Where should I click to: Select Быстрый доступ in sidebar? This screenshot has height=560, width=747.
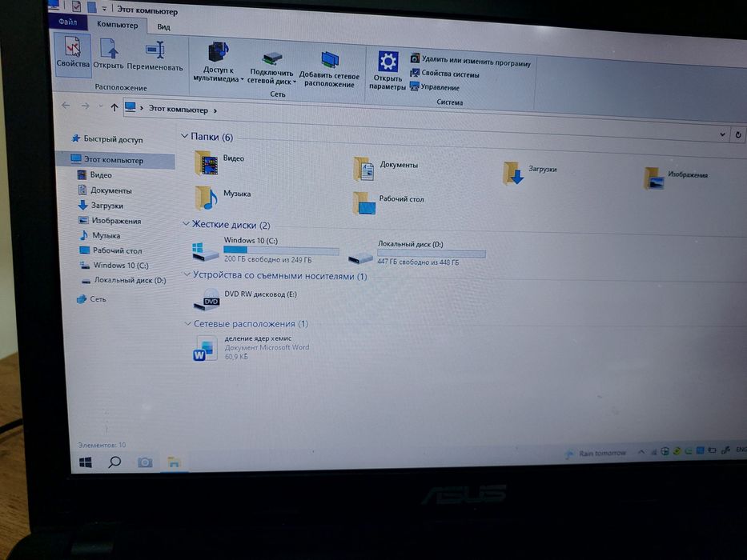pos(107,139)
